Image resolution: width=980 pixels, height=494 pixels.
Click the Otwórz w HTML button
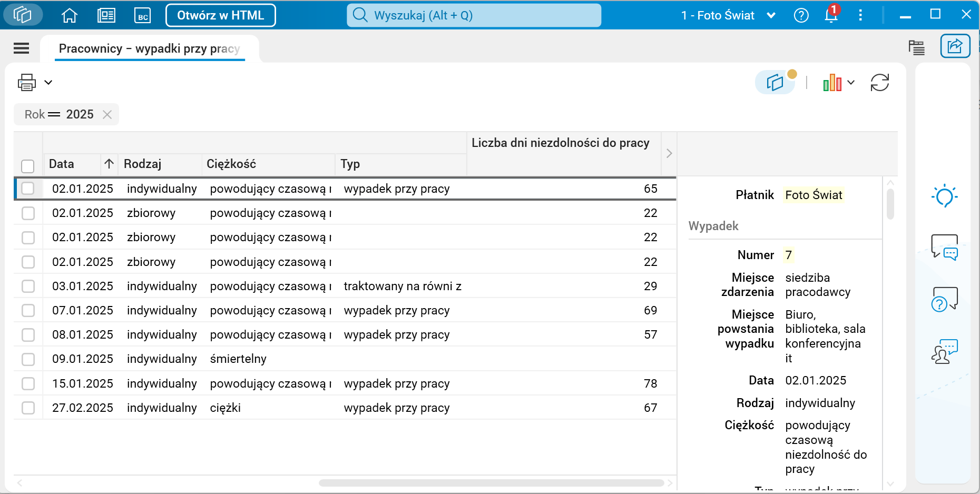click(220, 16)
